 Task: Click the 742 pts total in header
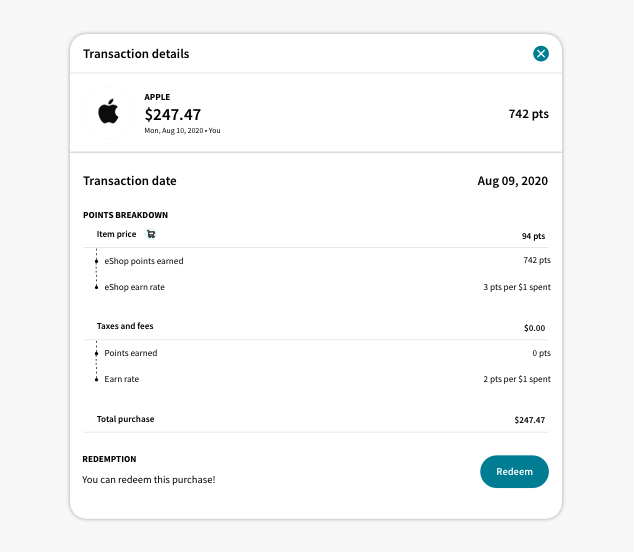(x=528, y=114)
